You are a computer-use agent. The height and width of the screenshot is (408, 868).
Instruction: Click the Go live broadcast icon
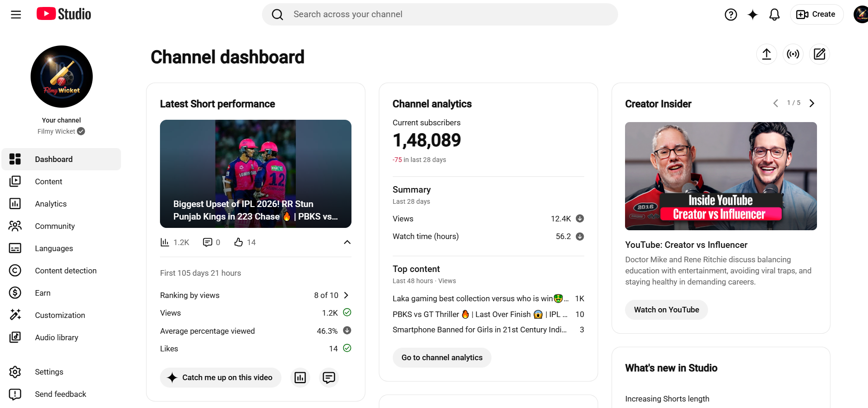click(x=793, y=54)
